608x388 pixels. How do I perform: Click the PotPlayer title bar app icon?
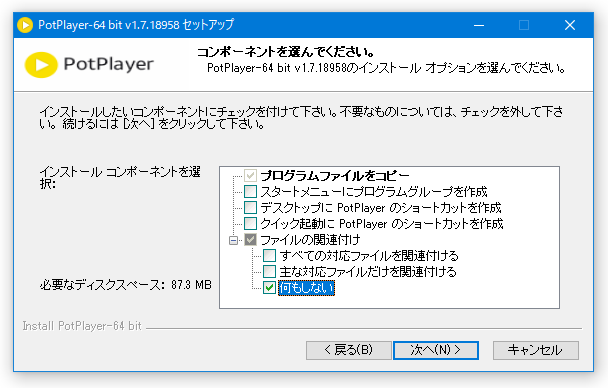(x=25, y=25)
